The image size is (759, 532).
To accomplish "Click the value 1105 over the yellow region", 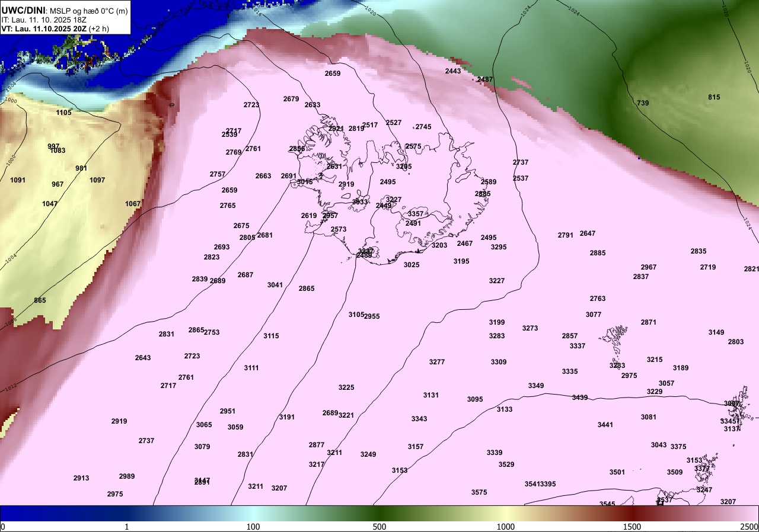I will pyautogui.click(x=64, y=113).
